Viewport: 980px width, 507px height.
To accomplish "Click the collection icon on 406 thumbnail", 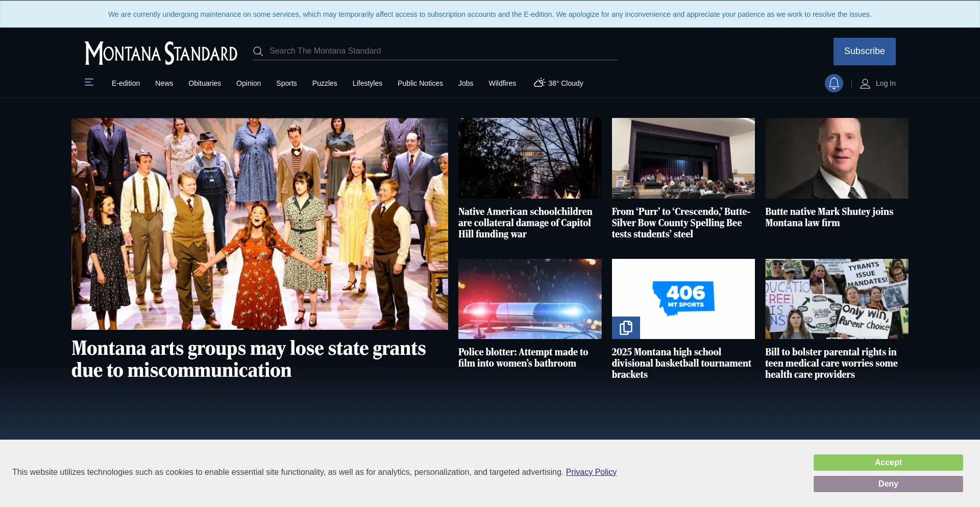I will click(626, 327).
